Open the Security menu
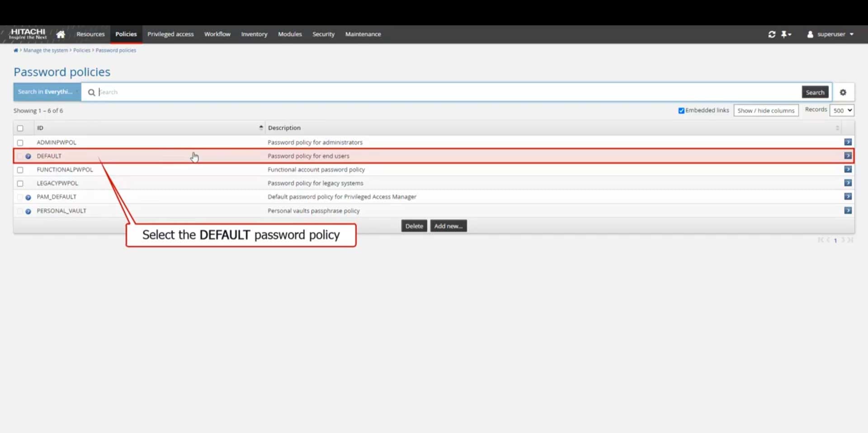 pos(324,34)
